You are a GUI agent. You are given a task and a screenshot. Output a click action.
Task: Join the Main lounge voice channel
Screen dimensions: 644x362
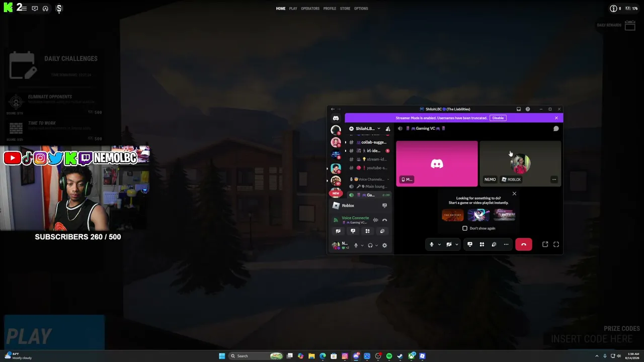369,187
